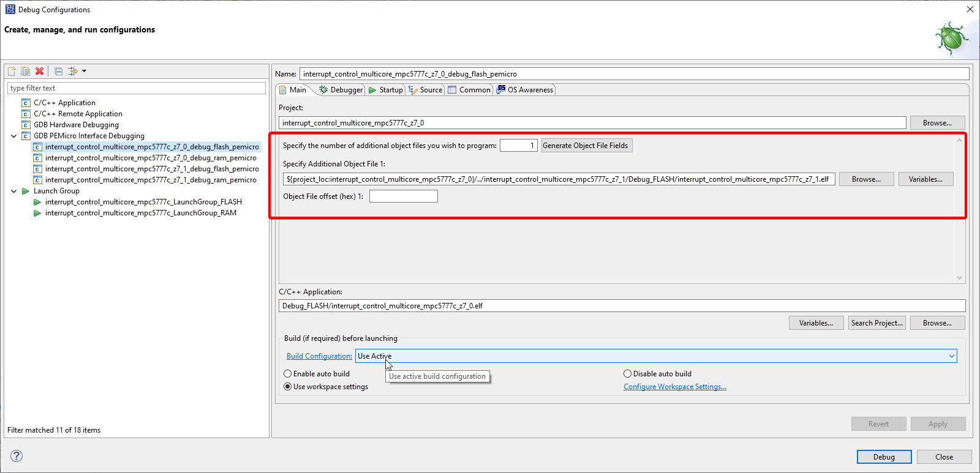
Task: Switch to the Debugger tab
Action: [341, 90]
